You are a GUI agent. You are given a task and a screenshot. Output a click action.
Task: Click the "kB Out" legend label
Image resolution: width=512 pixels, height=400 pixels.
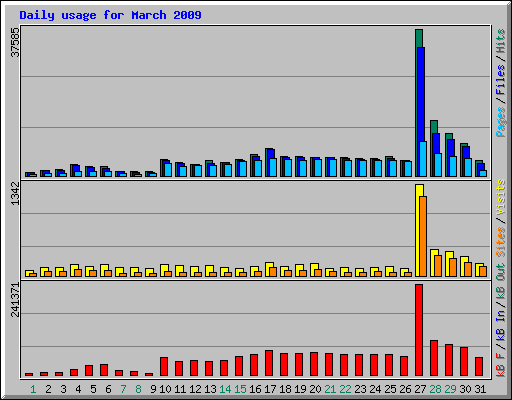[x=500, y=281]
